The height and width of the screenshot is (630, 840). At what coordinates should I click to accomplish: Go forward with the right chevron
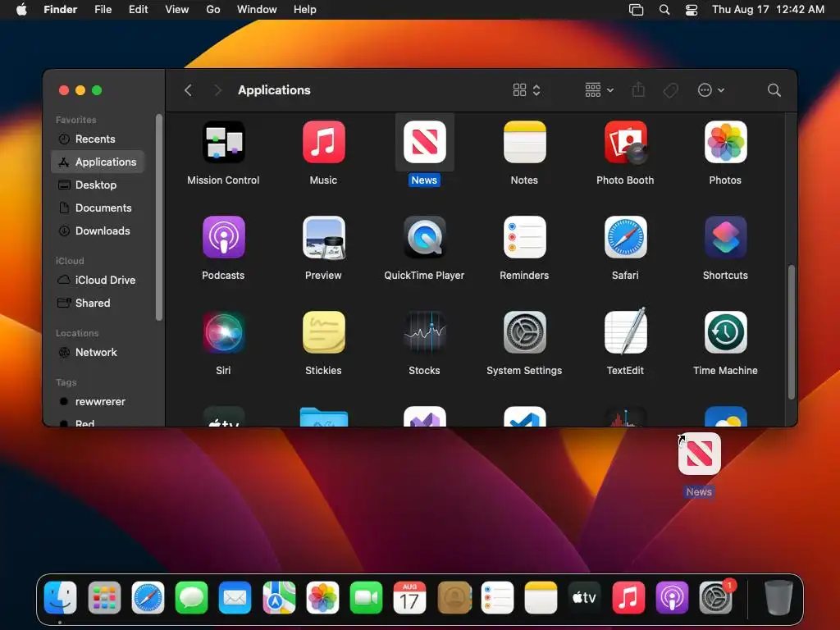tap(217, 90)
